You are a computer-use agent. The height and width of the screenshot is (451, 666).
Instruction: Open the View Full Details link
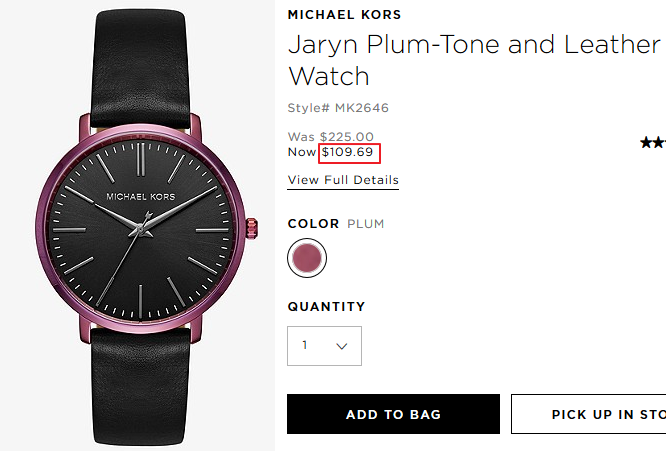pos(343,180)
